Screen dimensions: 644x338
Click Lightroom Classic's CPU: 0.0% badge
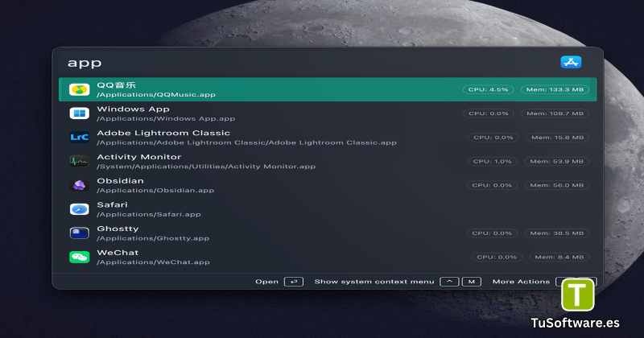point(493,137)
